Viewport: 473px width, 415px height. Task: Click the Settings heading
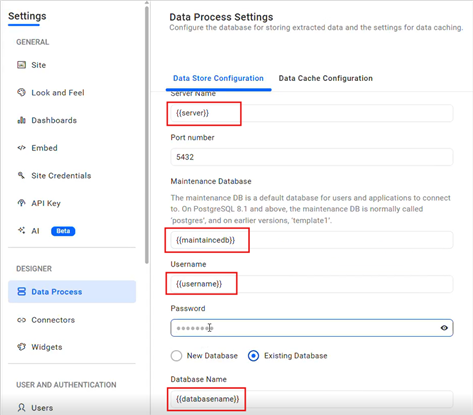pos(27,16)
